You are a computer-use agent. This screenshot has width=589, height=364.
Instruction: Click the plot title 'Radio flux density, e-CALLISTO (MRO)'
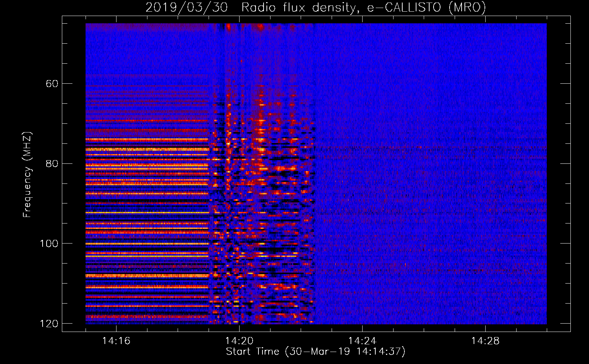364,7
